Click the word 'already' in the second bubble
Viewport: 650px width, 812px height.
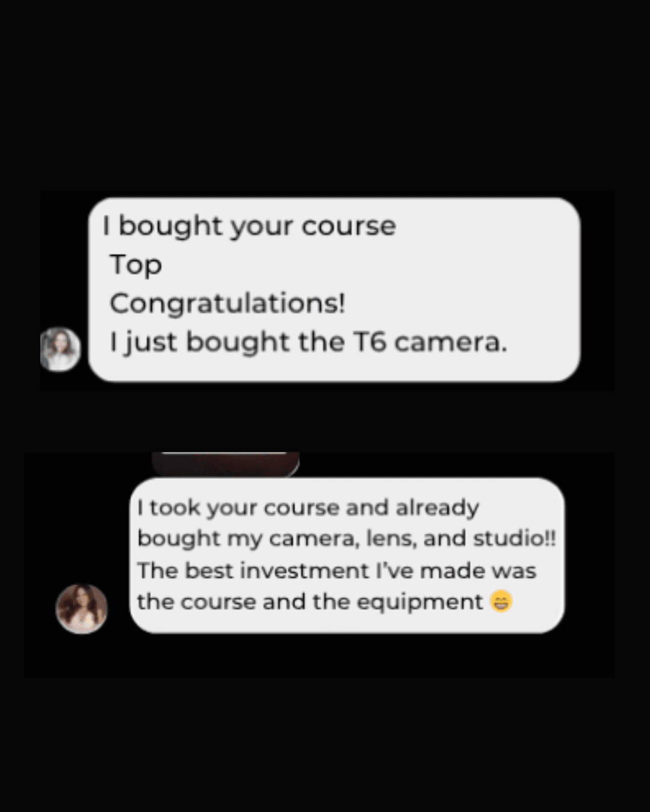438,509
